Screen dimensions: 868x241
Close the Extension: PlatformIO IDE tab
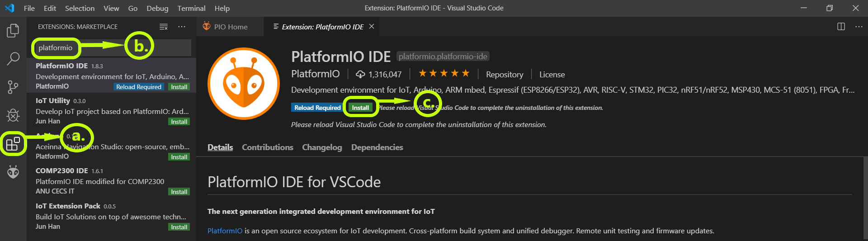click(x=372, y=27)
